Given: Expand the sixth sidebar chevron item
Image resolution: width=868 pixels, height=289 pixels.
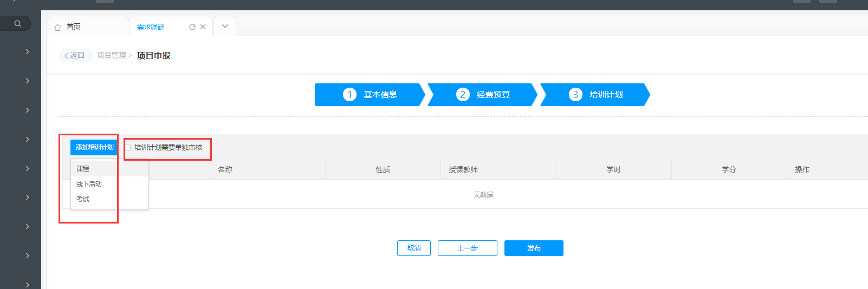Looking at the screenshot, I should click(x=28, y=197).
